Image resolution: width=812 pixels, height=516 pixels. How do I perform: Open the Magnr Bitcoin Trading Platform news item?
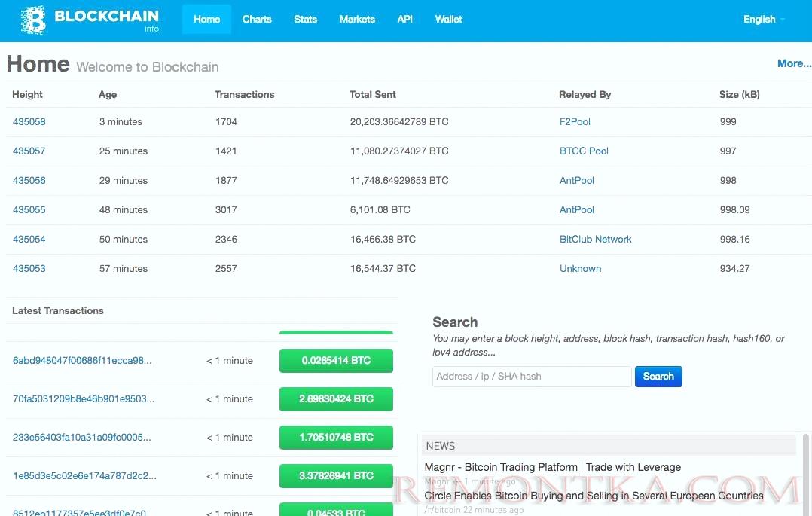(553, 467)
